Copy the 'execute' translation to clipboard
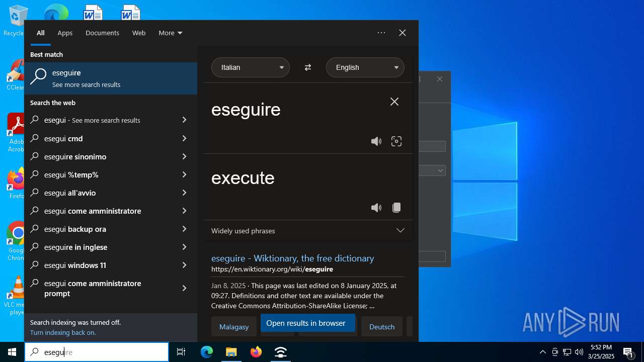Viewport: 644px width, 362px height. pos(396,208)
